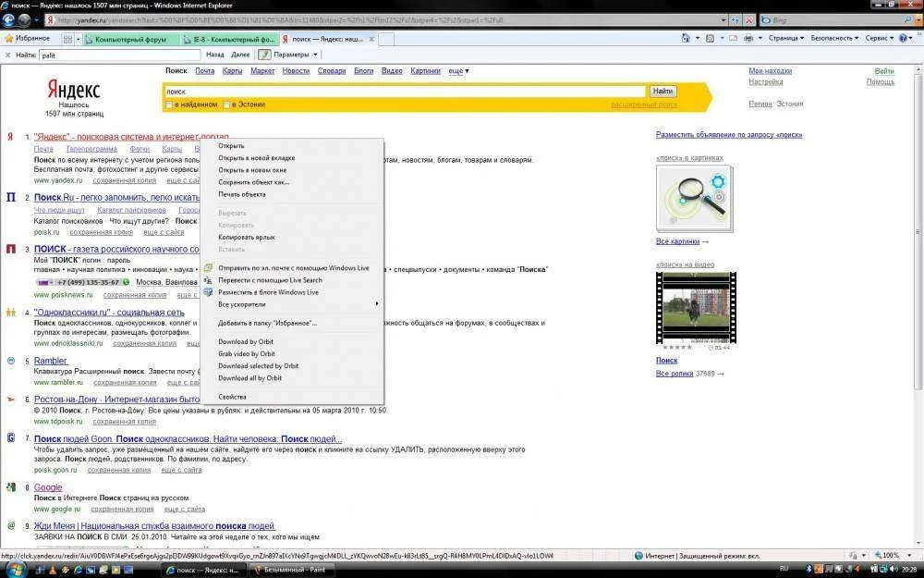Click 'Назад' in the find bar
The image size is (924, 578).
click(215, 55)
